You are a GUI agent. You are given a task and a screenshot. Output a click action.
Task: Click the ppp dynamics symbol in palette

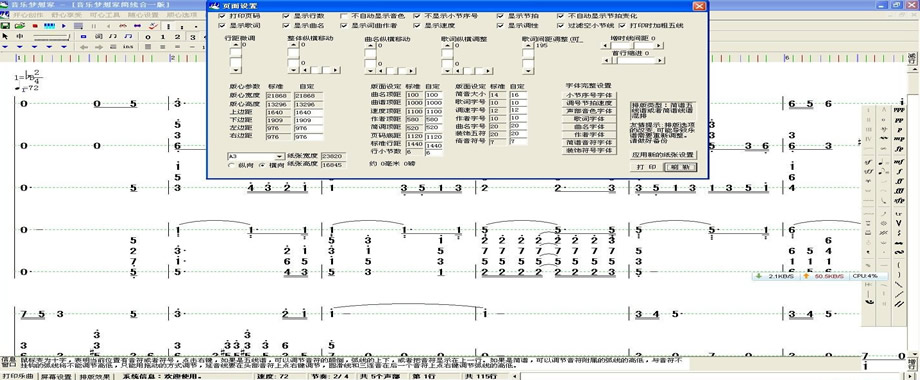click(x=898, y=110)
